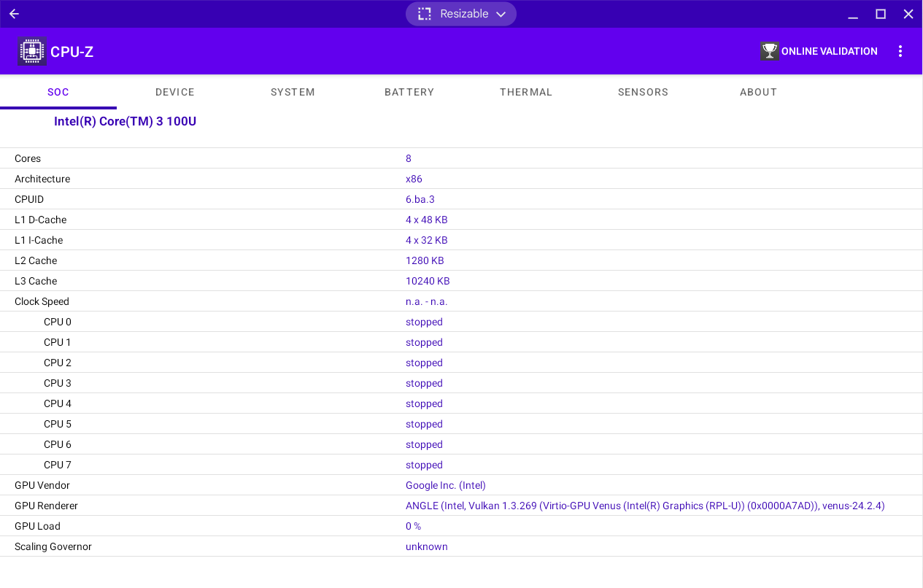This screenshot has width=923, height=588.
Task: Click the CPU 1 stopped status
Action: click(424, 342)
